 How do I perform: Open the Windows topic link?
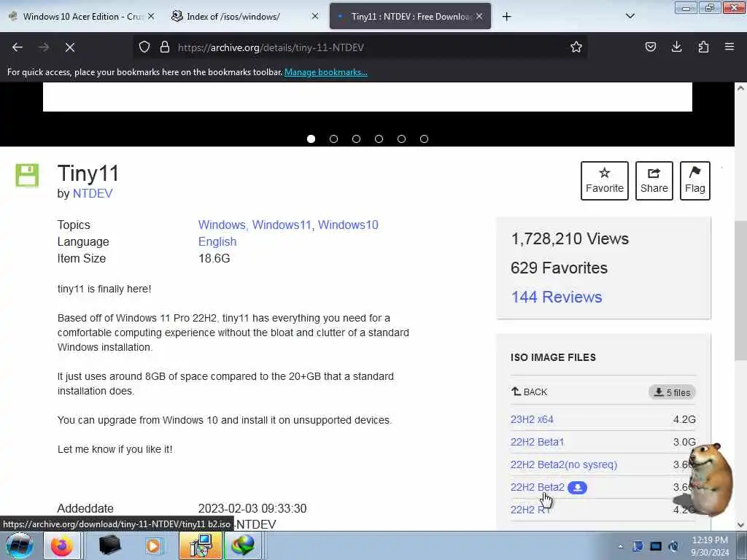pos(221,225)
